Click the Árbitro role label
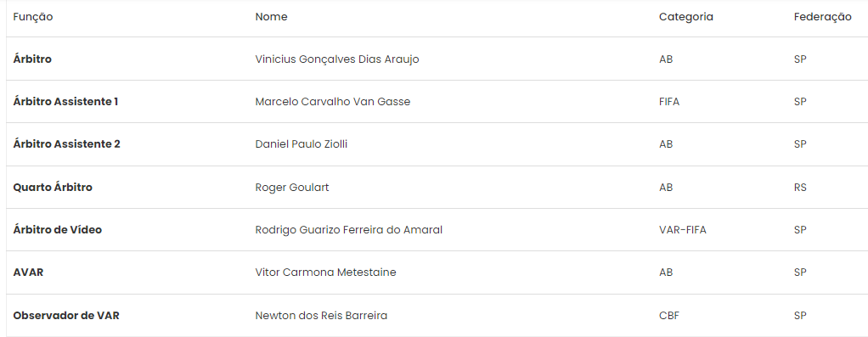The height and width of the screenshot is (337, 868). coord(32,59)
